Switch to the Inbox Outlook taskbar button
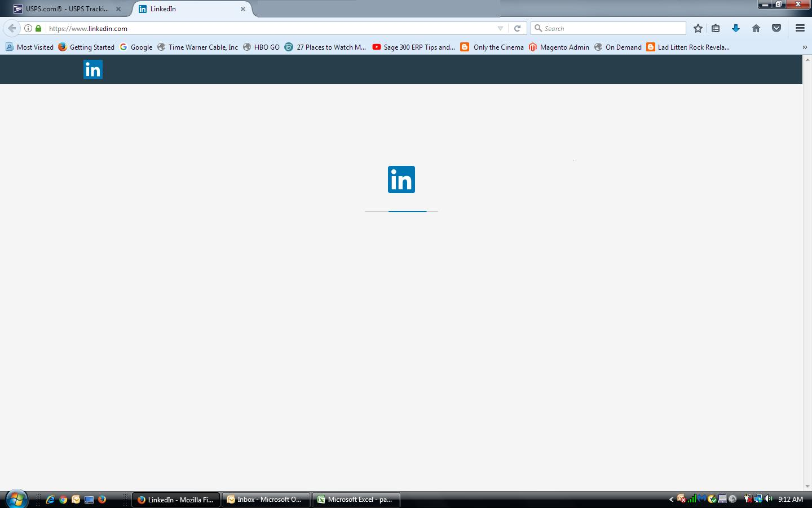Screen dimensions: 812x508 (x=266, y=500)
